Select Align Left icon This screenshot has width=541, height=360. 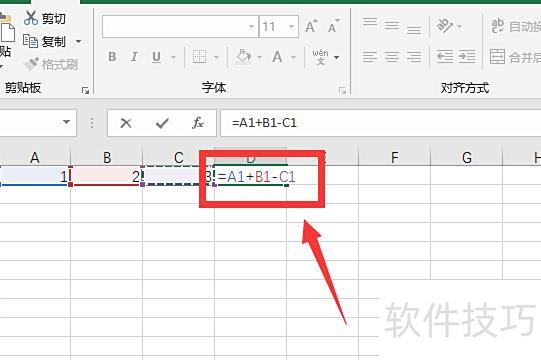click(x=370, y=57)
